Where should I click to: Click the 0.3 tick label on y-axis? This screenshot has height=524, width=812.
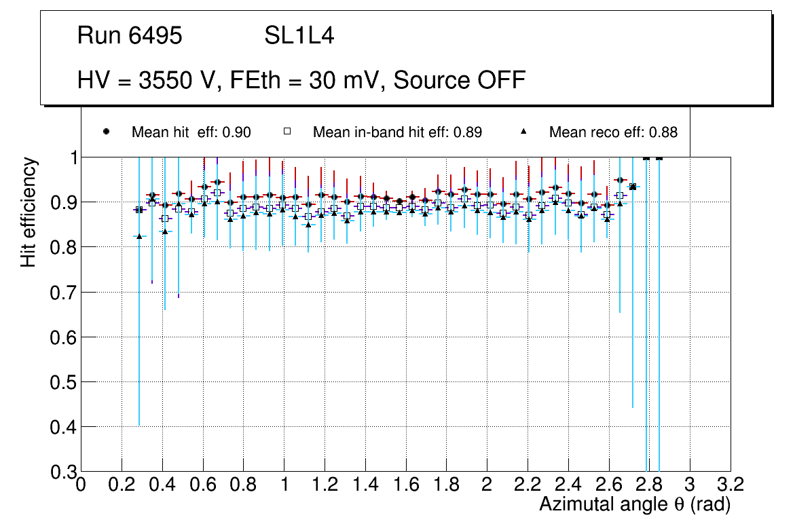click(60, 472)
